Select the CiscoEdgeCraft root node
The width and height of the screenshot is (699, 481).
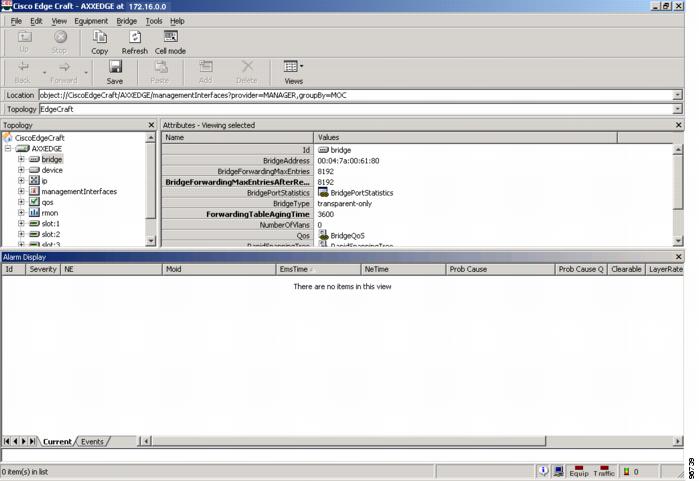tap(39, 138)
